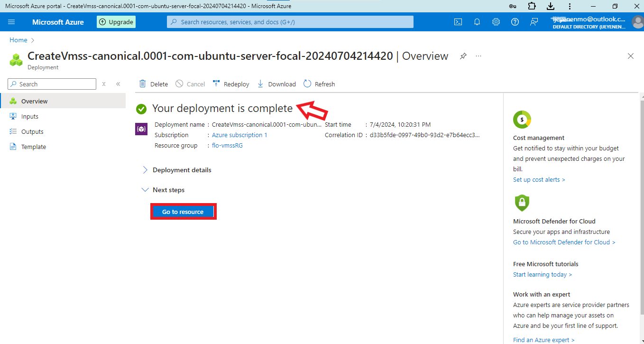Open the portal hamburger menu
Image resolution: width=644 pixels, height=344 pixels.
tap(12, 22)
